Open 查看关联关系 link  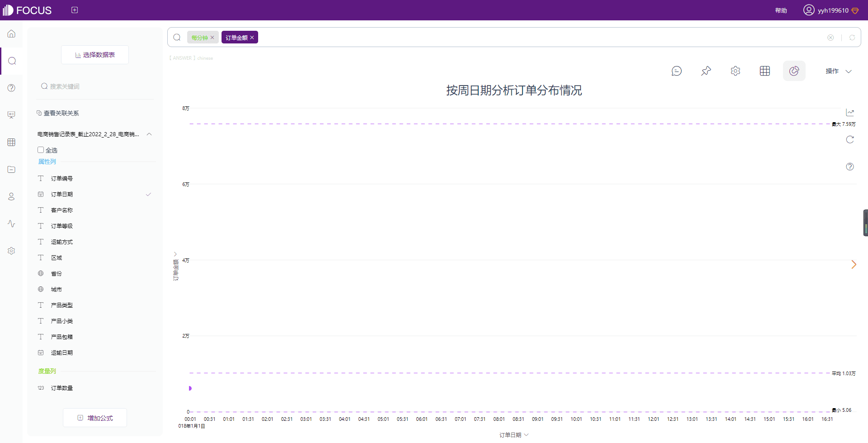[x=57, y=113]
